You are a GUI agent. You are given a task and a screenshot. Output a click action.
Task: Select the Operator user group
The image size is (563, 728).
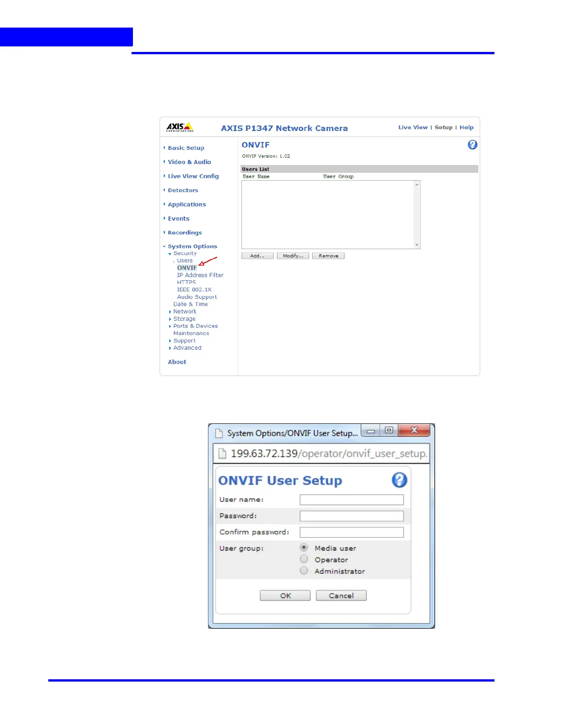pyautogui.click(x=304, y=559)
